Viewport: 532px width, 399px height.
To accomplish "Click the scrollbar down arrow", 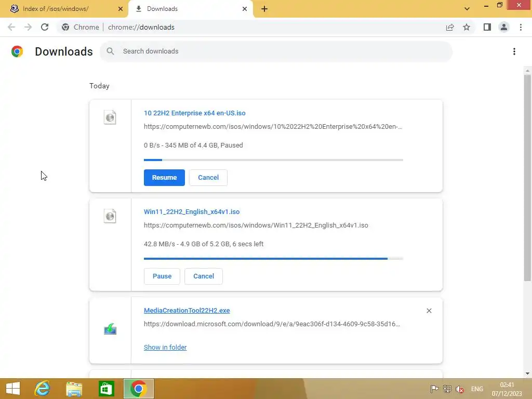I will [527, 374].
